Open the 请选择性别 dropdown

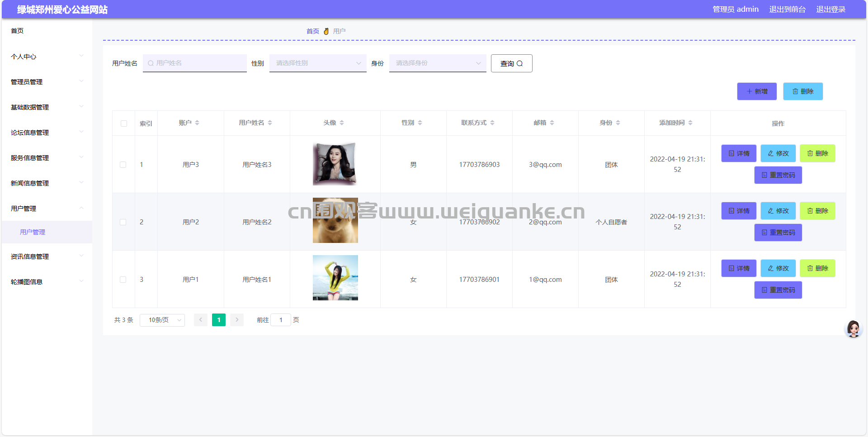(318, 63)
